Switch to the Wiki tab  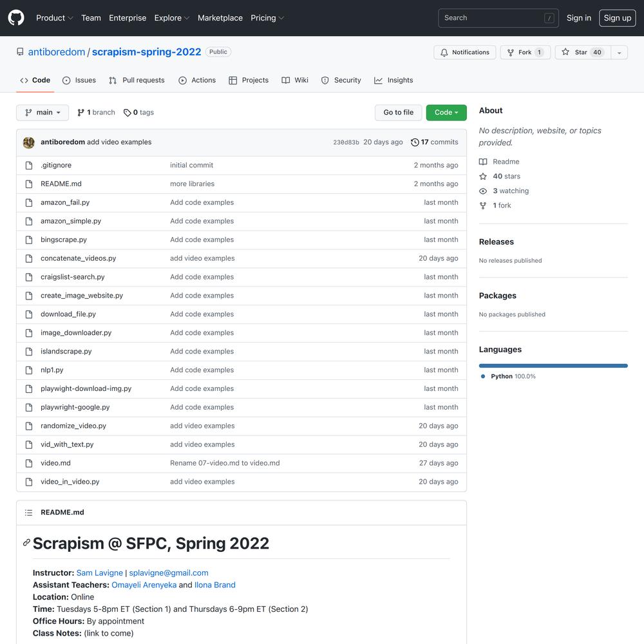295,80
